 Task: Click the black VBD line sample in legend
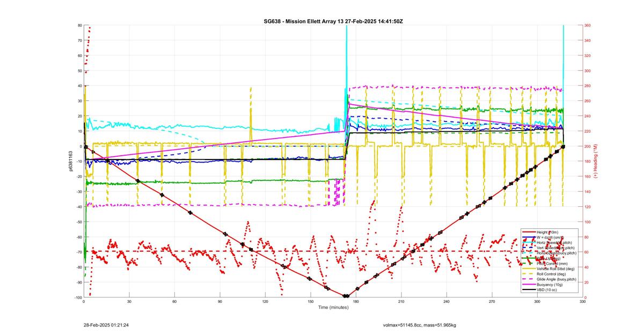coord(529,289)
